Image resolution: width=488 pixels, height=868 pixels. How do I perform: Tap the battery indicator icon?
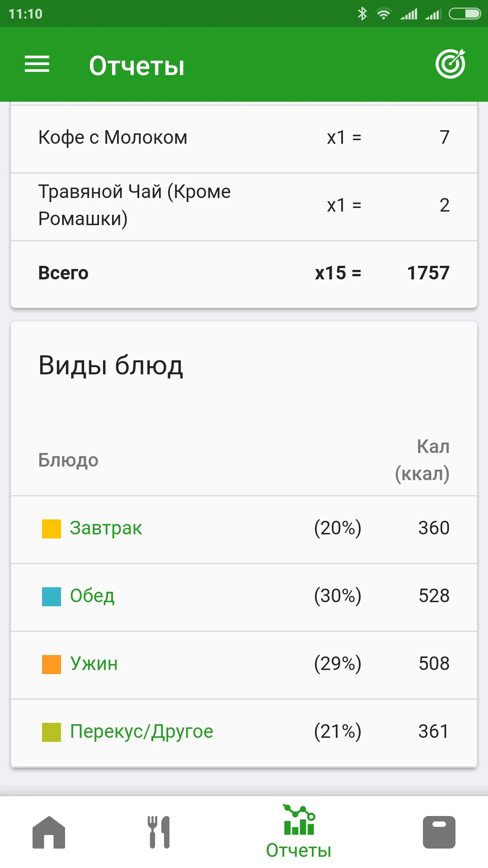(x=465, y=14)
